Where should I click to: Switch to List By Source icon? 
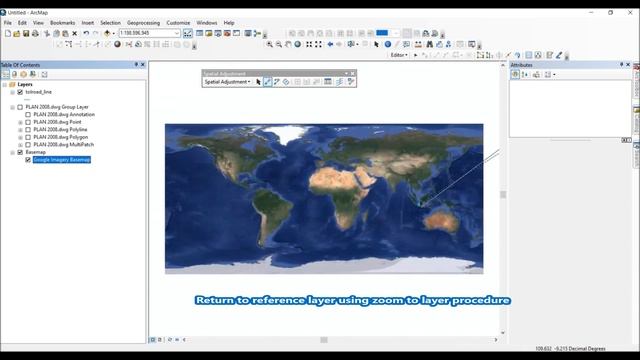point(15,74)
